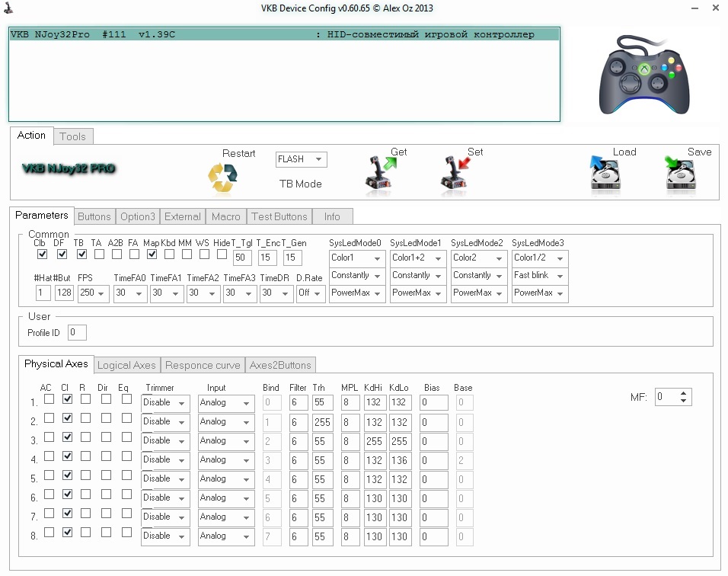Decrease the MF value with down arrow
The image size is (728, 576).
click(x=683, y=401)
